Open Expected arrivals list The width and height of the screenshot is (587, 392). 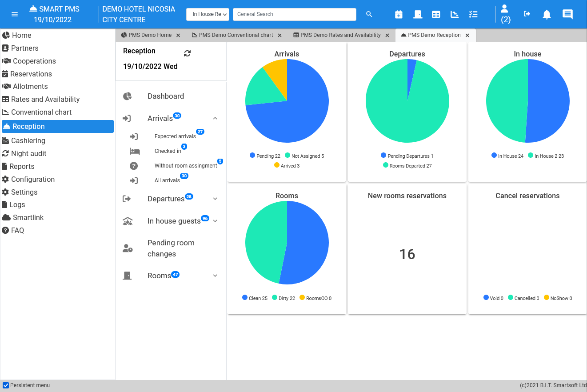175,136
